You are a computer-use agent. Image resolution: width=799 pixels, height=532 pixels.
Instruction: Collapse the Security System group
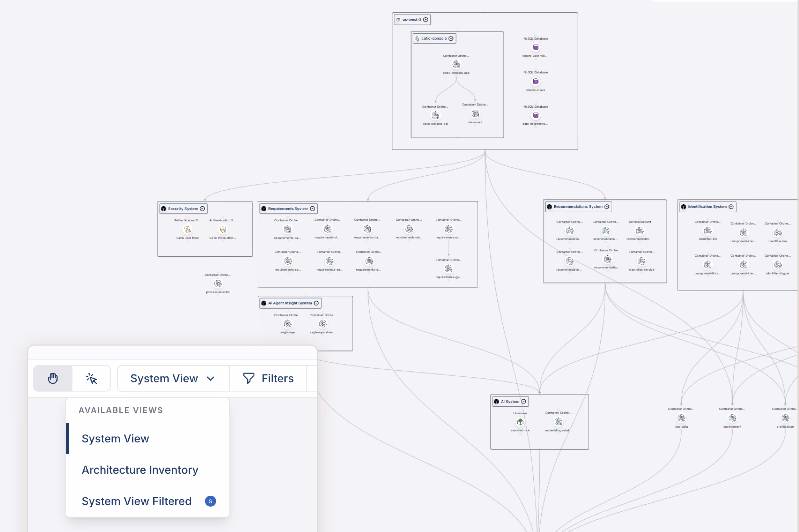tap(202, 209)
